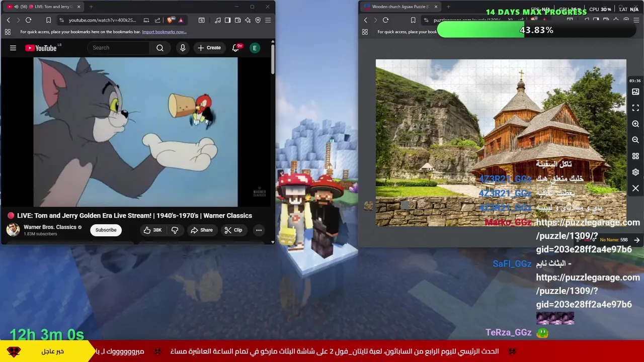Reload the YouTube page
644x362 pixels.
point(28,20)
